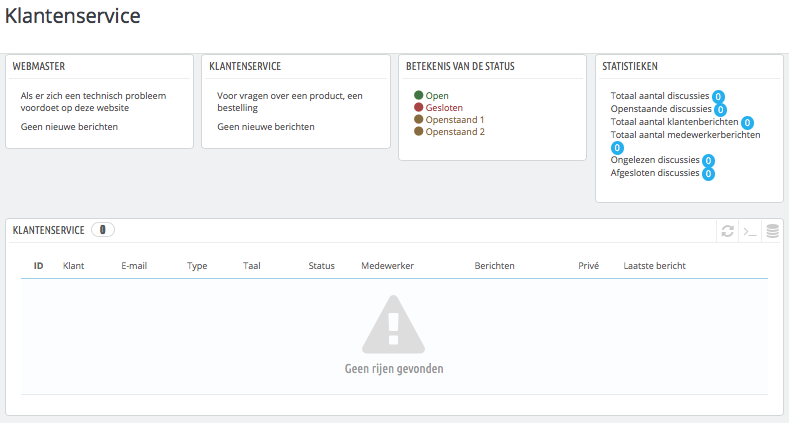Show the SQL query icon
This screenshot has width=789, height=423.
[x=750, y=232]
